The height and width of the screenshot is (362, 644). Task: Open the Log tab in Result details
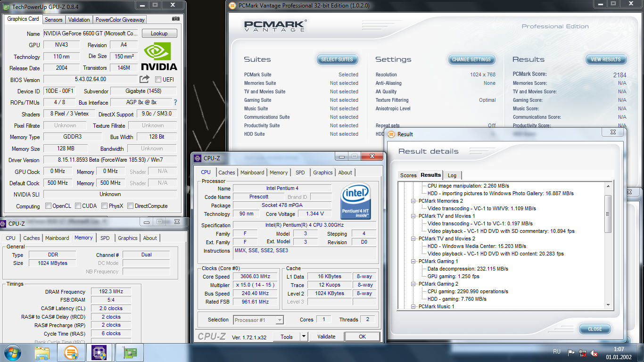[x=452, y=175]
